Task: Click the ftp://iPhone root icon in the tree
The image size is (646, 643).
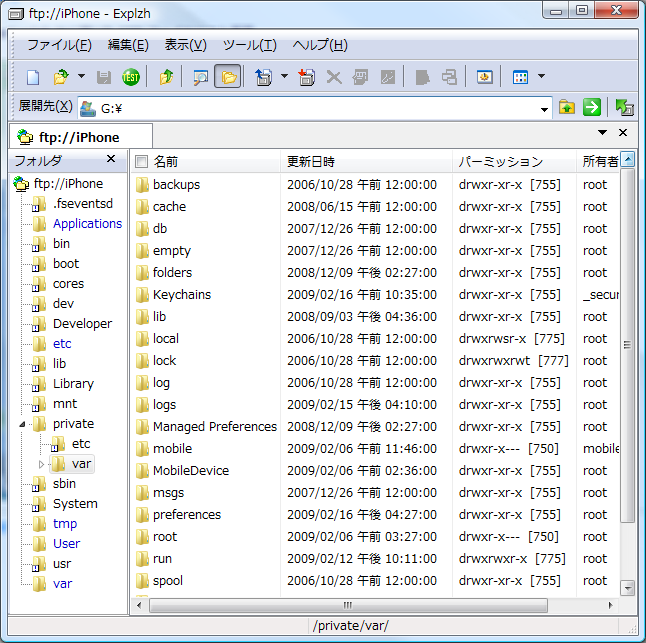Action: pos(21,184)
